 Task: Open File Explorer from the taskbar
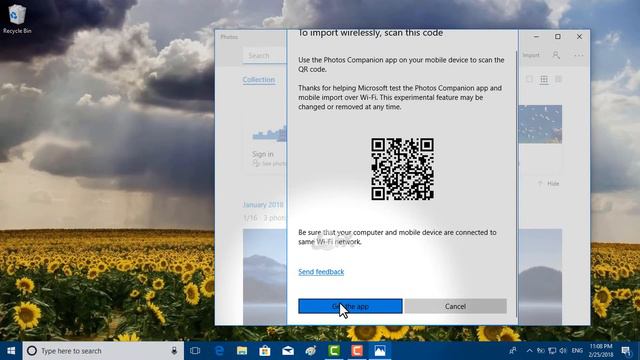tap(242, 351)
